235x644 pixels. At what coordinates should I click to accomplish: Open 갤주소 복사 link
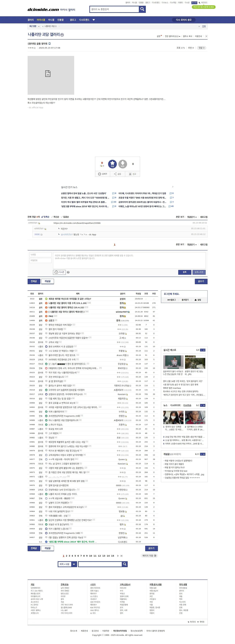[187, 36]
